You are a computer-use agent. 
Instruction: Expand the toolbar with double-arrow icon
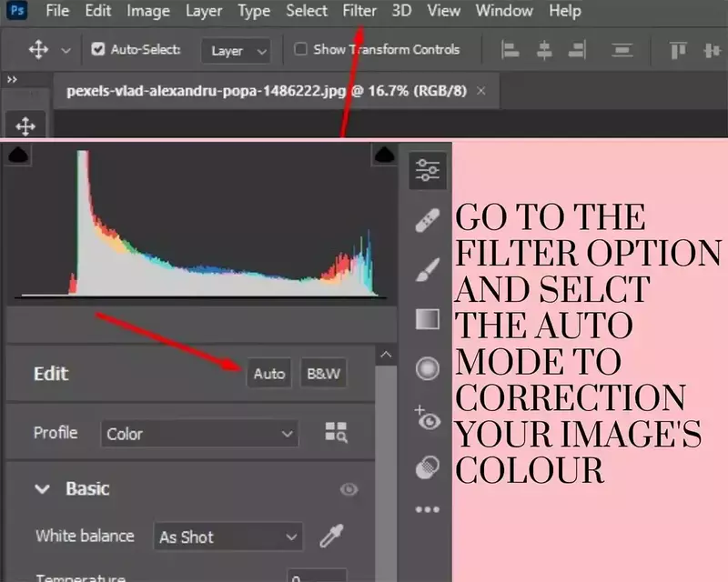(x=12, y=79)
